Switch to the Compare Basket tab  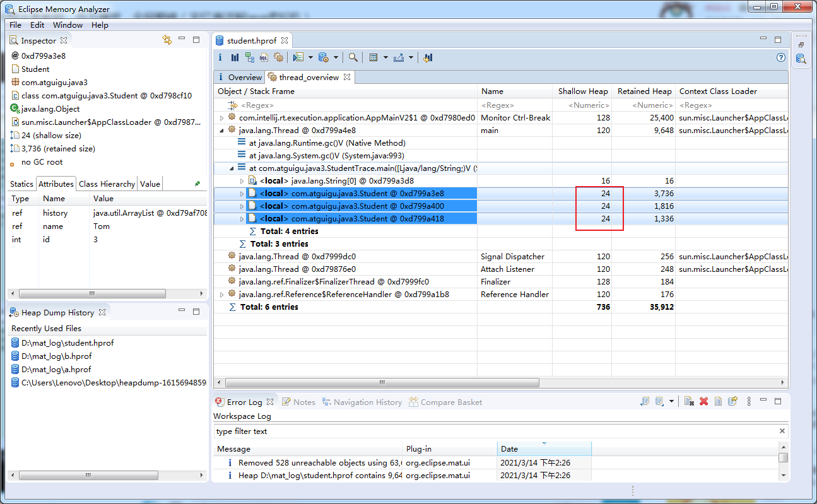pyautogui.click(x=445, y=402)
